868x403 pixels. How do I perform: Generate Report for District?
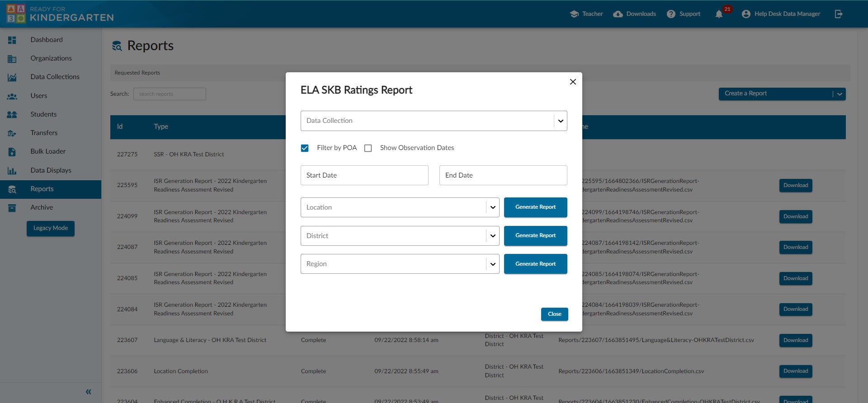click(535, 236)
